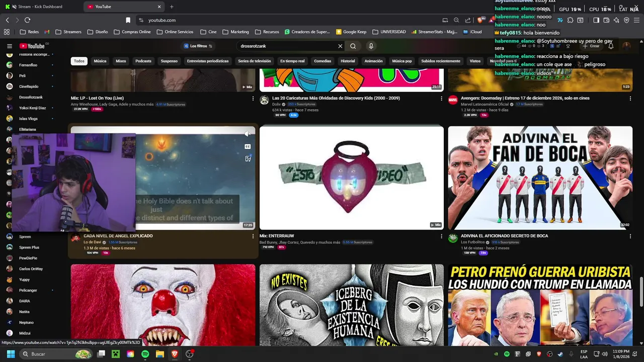Screen dimensions: 644x362
Task: Open Fernanfloo subscription in sidebar
Action: [x=28, y=65]
